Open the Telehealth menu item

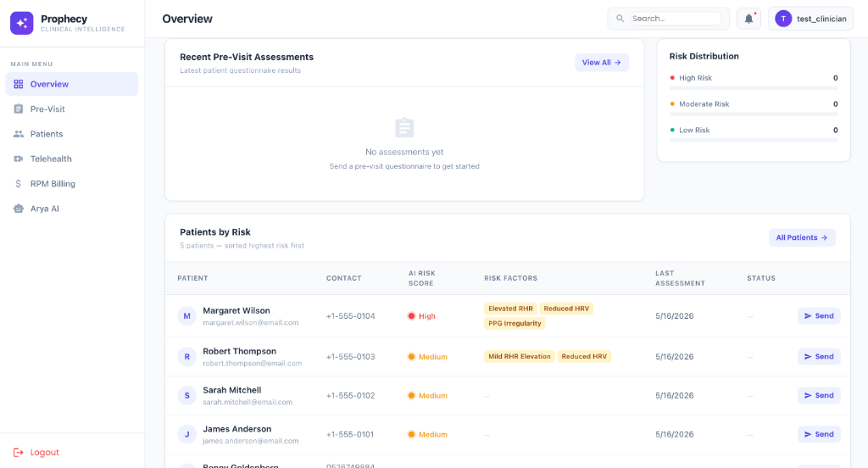72,159
